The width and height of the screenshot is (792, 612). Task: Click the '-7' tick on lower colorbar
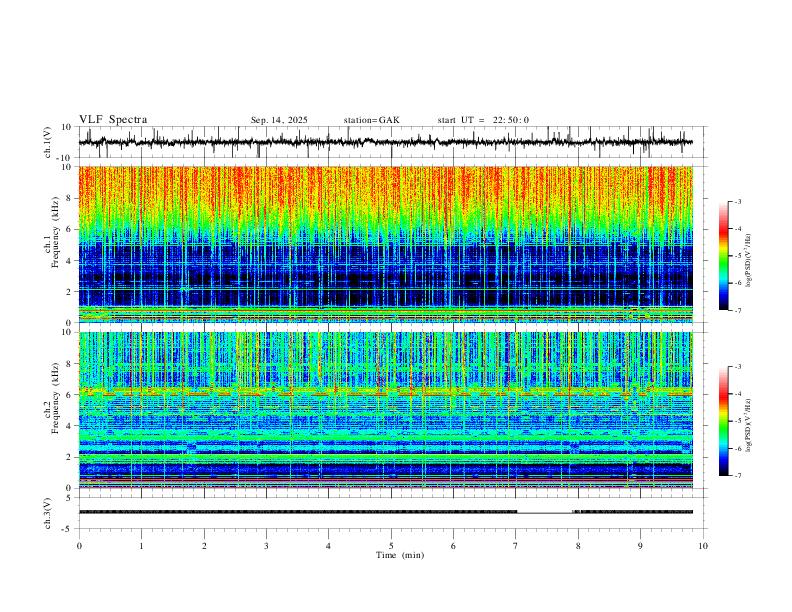click(x=737, y=476)
